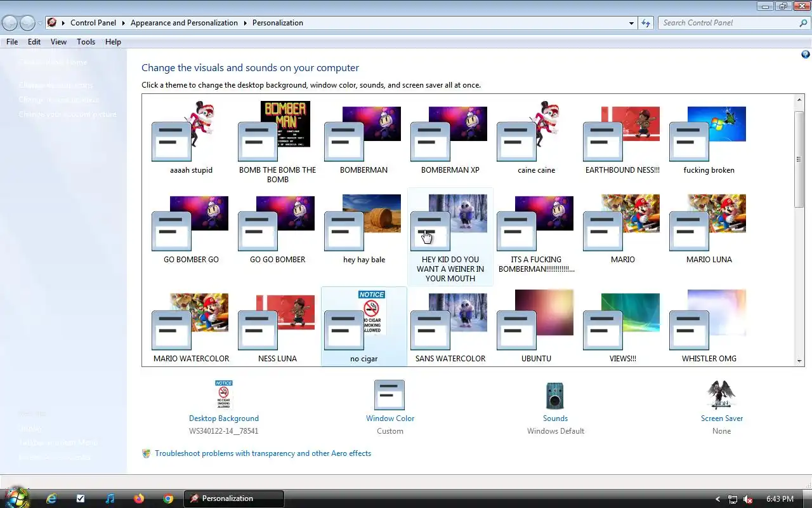Open the recent pages dropdown arrow
The width and height of the screenshot is (812, 508).
click(x=40, y=23)
